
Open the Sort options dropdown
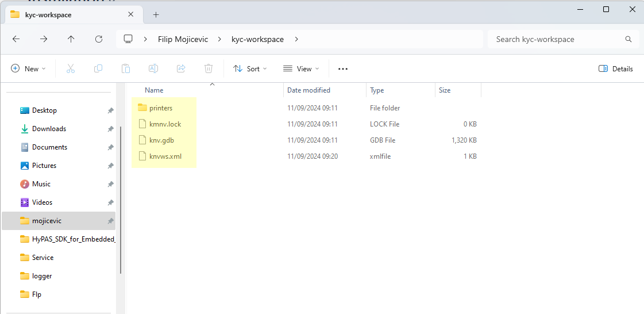click(x=250, y=68)
